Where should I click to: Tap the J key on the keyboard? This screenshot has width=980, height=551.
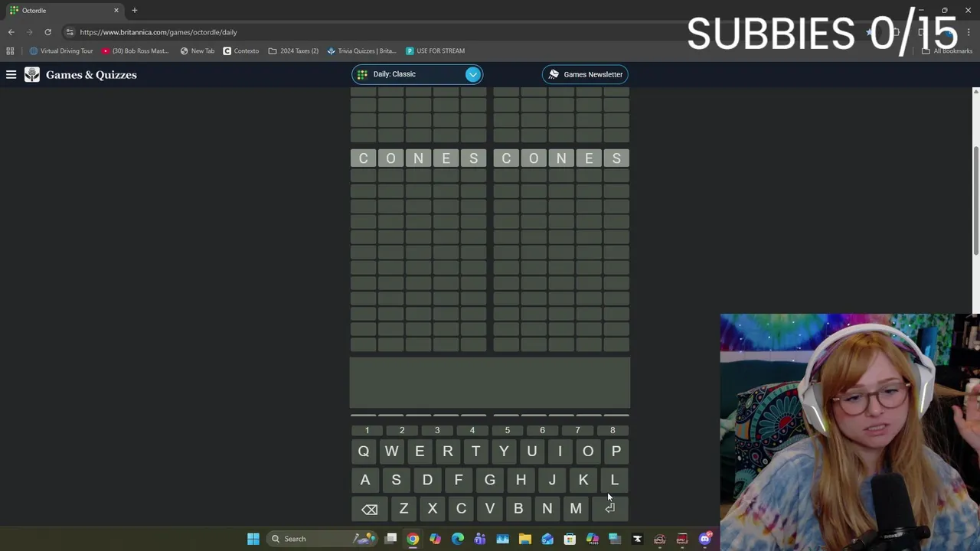[x=552, y=480]
